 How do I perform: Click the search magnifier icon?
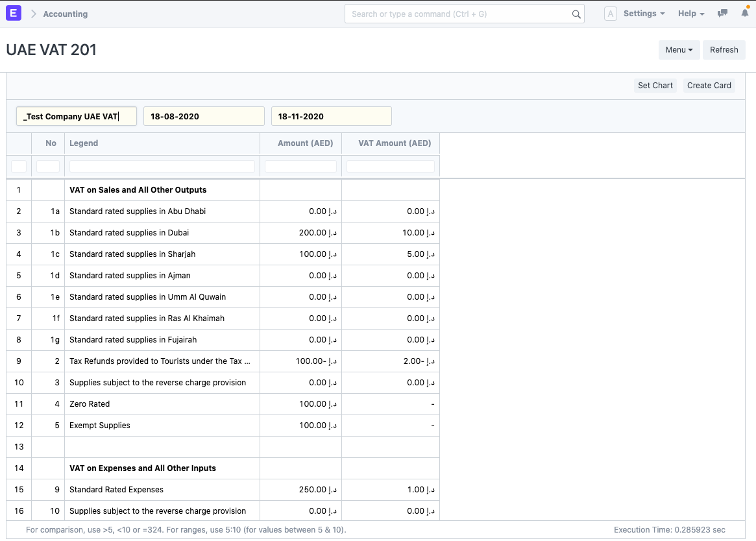click(576, 14)
